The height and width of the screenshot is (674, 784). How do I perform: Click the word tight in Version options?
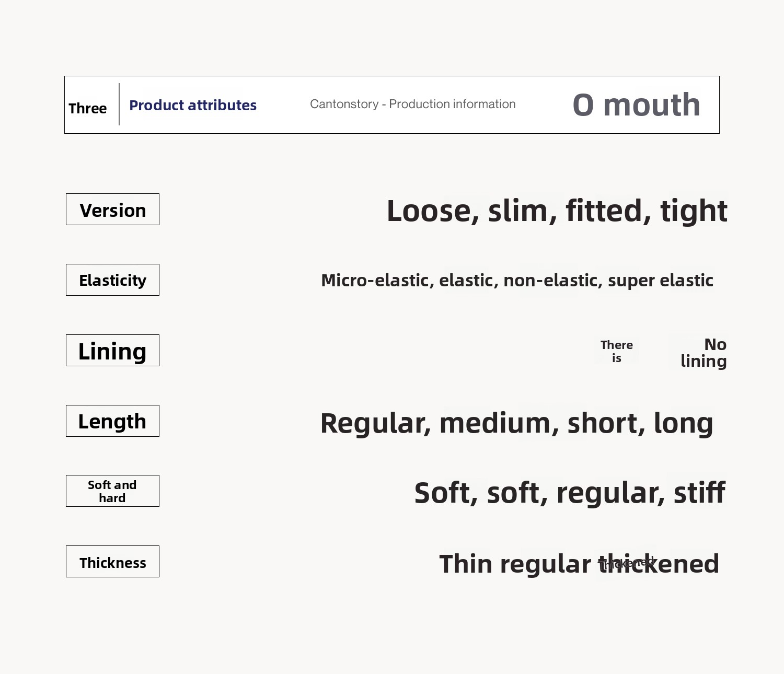click(694, 211)
